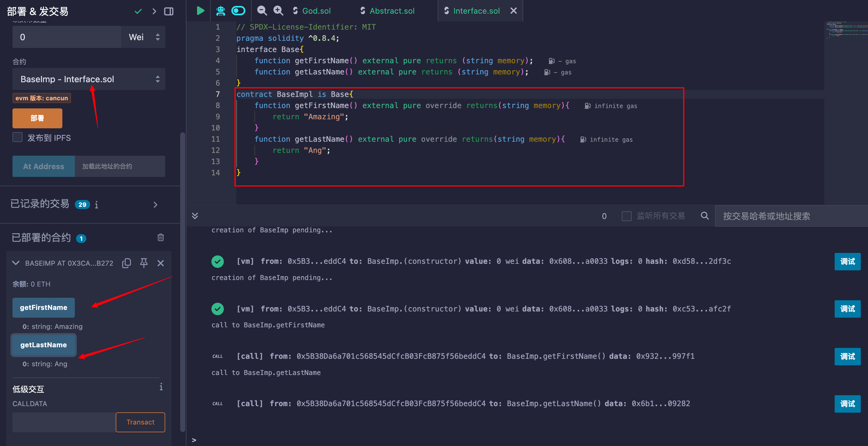Viewport: 868px width, 446px height.
Task: Click the green run script play icon
Action: 200,11
